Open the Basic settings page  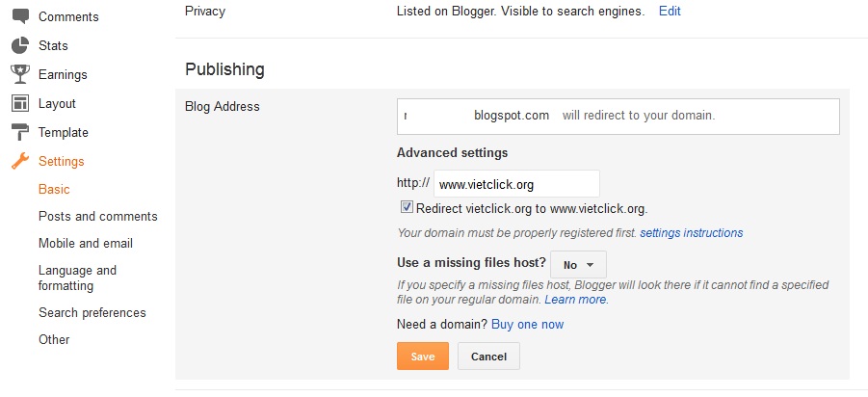click(x=54, y=190)
